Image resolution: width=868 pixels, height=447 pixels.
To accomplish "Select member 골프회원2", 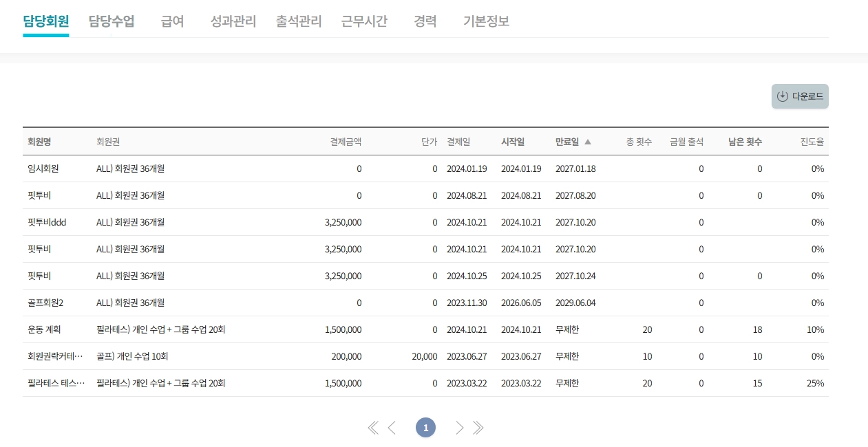I will [x=45, y=303].
